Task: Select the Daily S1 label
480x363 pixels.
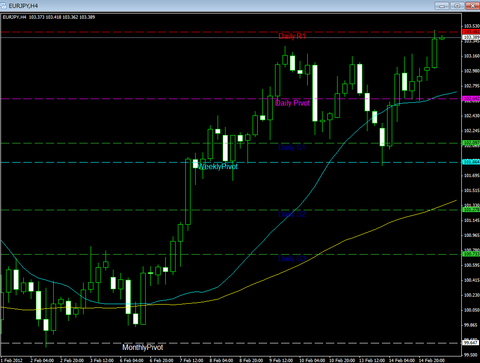Action: [x=292, y=147]
